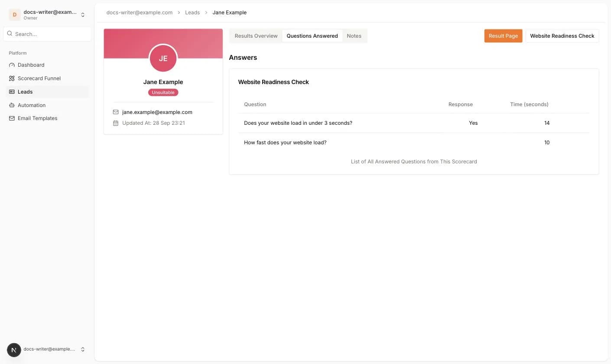
Task: Click the Yes response cell
Action: coord(473,123)
